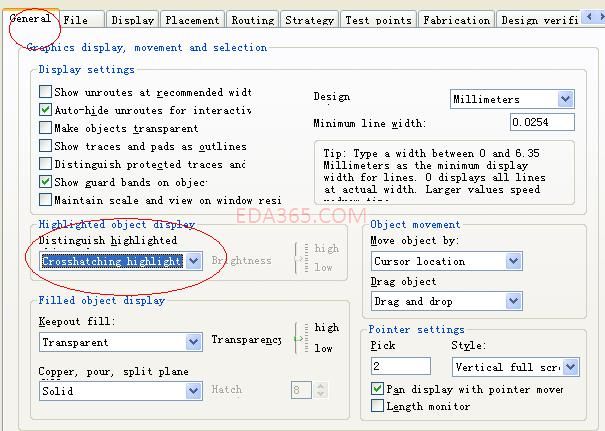Uncheck Auto-hide unroutes for interactive
Image resolution: width=605 pixels, height=431 pixels.
(46, 110)
